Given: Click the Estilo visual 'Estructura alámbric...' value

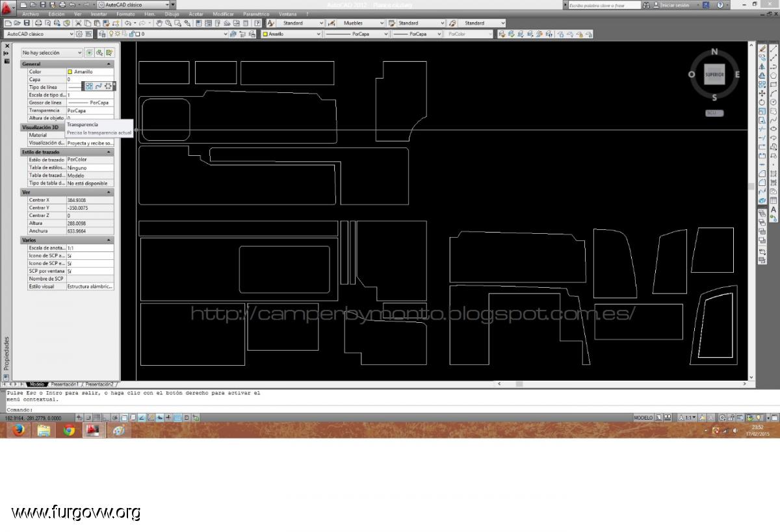Looking at the screenshot, I should point(90,286).
